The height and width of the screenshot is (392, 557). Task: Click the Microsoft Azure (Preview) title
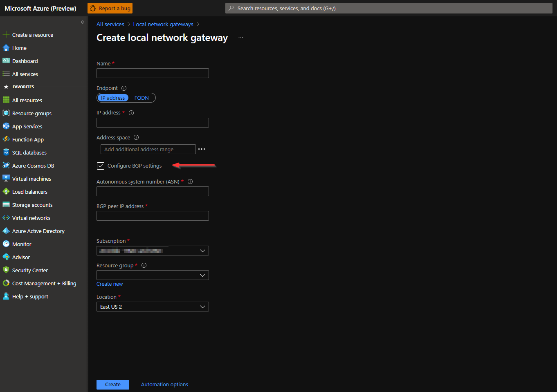(x=40, y=8)
